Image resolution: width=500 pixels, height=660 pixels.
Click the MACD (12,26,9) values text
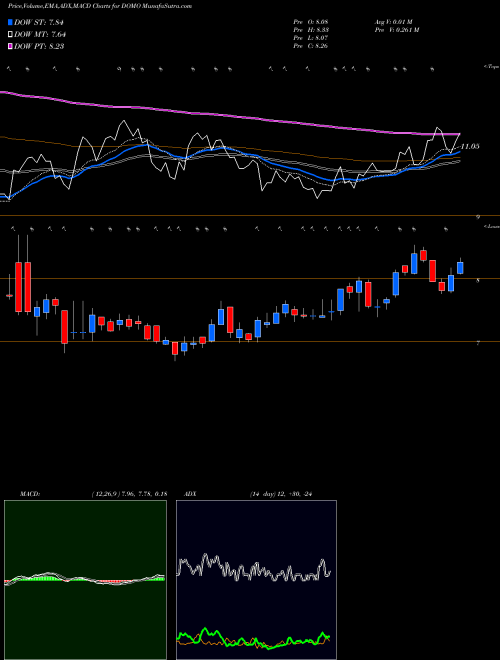pos(129,494)
